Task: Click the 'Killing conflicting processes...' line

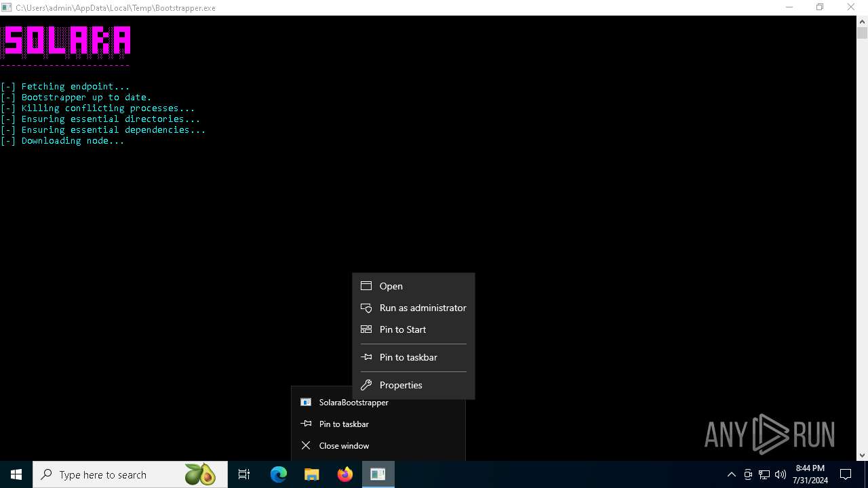Action: pos(98,108)
